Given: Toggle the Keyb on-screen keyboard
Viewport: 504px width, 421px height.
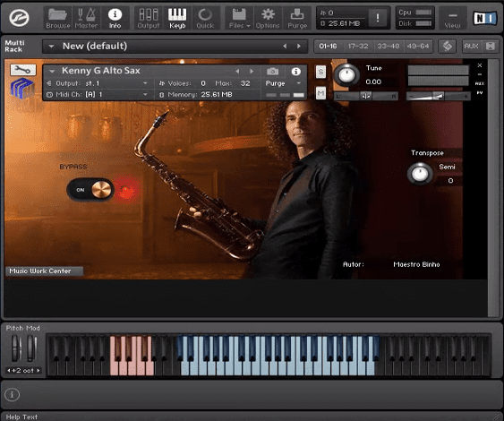Looking at the screenshot, I should (177, 18).
